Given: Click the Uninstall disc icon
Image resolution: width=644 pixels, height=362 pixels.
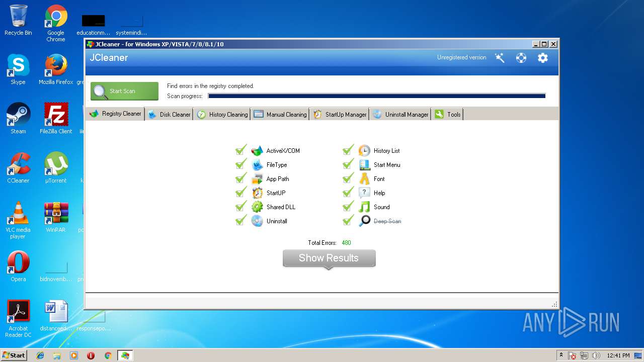Looking at the screenshot, I should click(257, 221).
